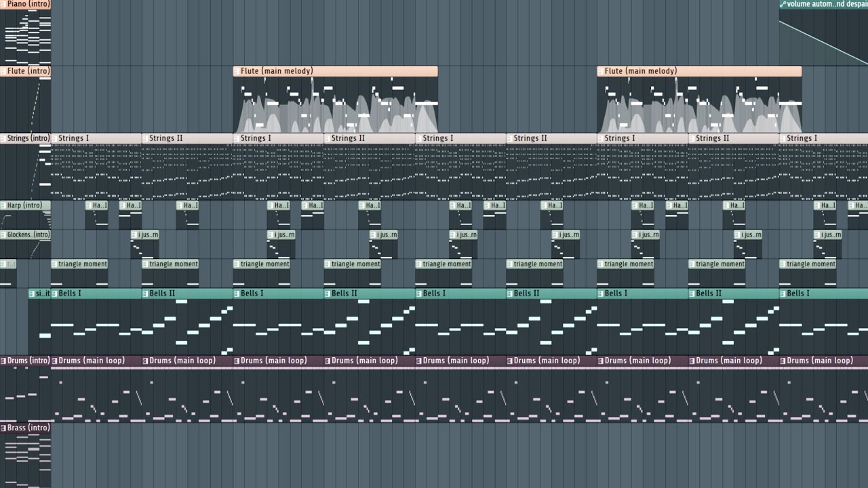Open menu icon of first Drums (main loop) clip
Viewport: 868px width, 488px height.
pyautogui.click(x=55, y=361)
